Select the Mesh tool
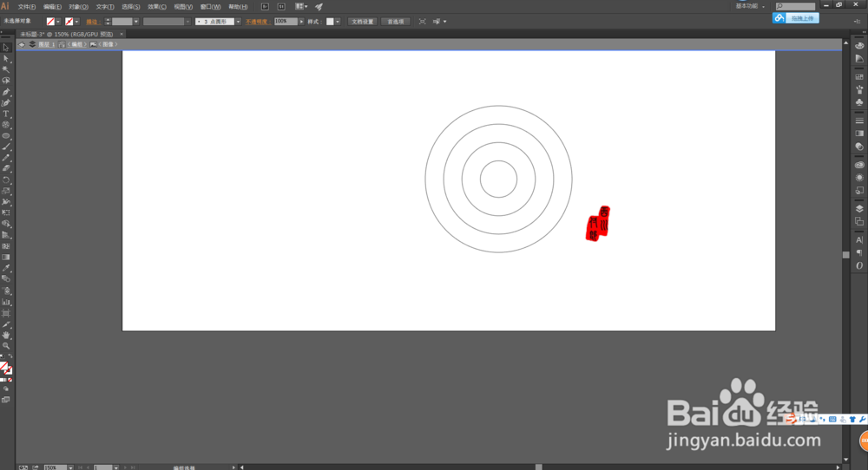This screenshot has height=470, width=868. [x=6, y=246]
